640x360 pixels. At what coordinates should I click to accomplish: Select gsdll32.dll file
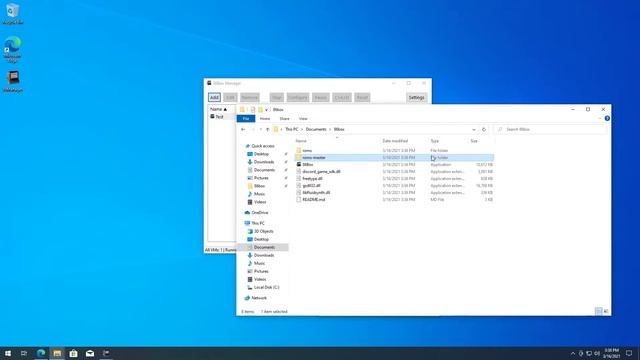(x=394, y=186)
